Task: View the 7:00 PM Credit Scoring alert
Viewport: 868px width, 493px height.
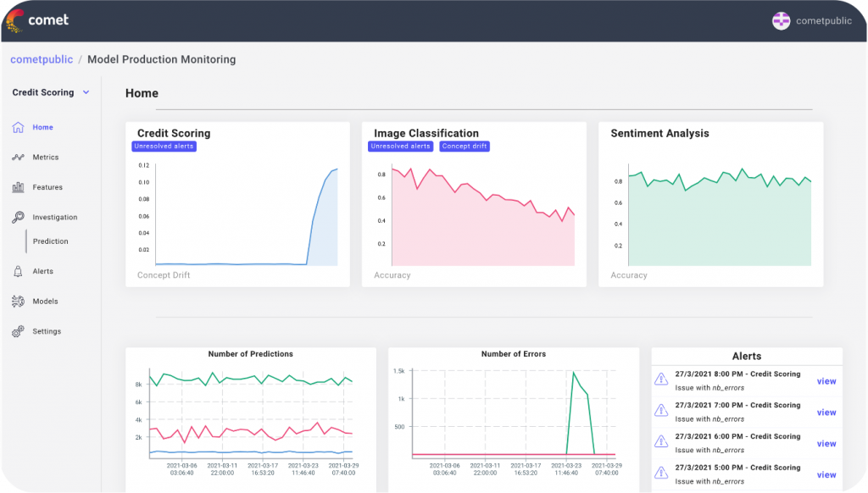Action: click(826, 413)
